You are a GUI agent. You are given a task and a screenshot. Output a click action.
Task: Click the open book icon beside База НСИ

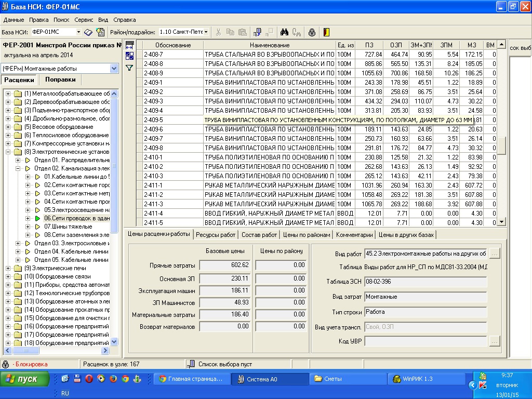[89, 32]
